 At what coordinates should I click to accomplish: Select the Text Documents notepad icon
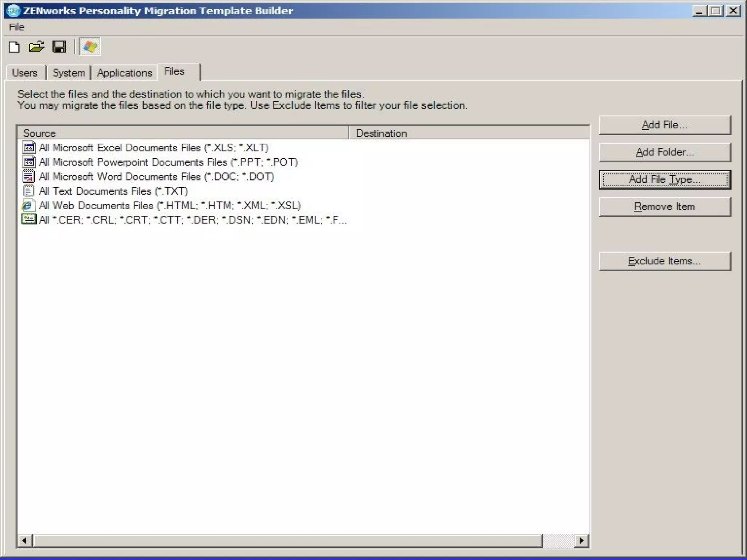pos(28,191)
